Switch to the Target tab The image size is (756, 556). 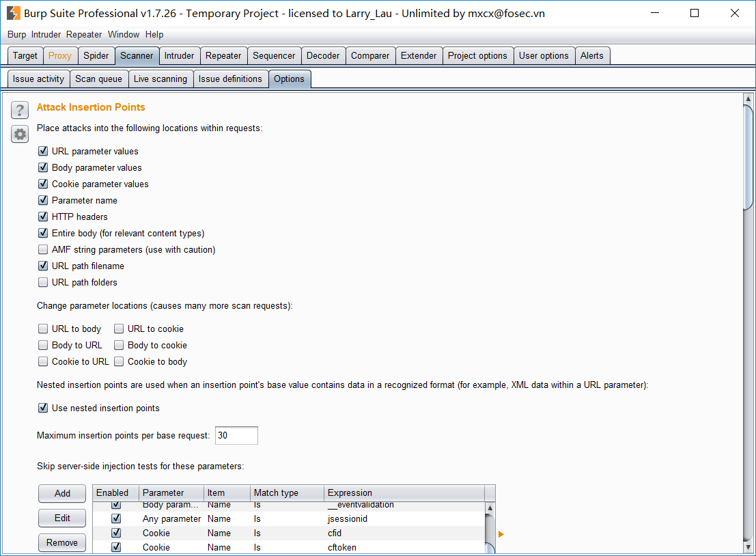click(25, 55)
